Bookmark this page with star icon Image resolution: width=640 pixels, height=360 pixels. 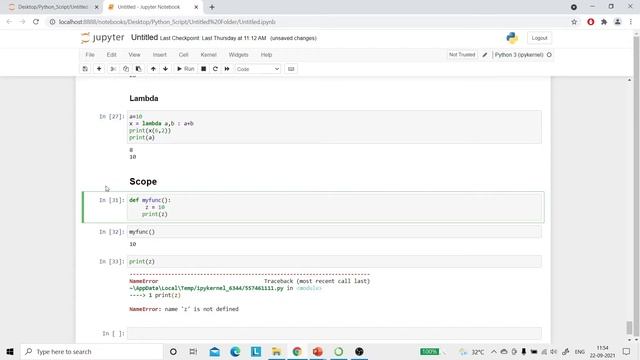[x=574, y=22]
